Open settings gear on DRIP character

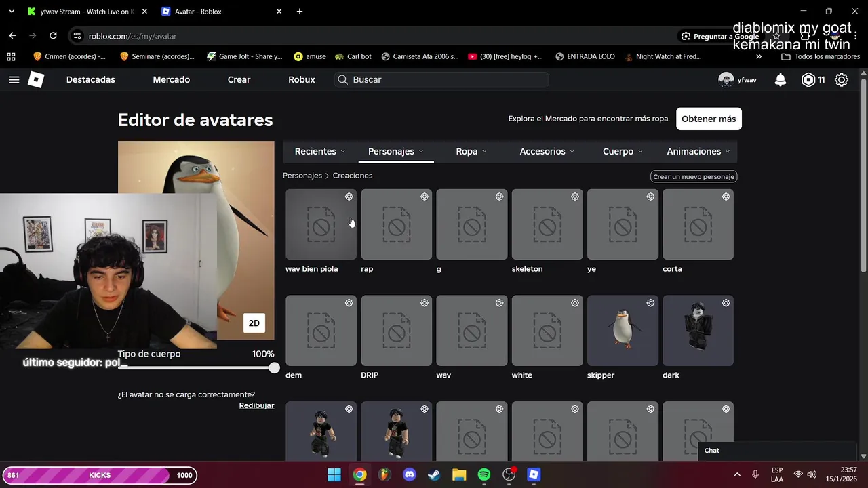424,303
